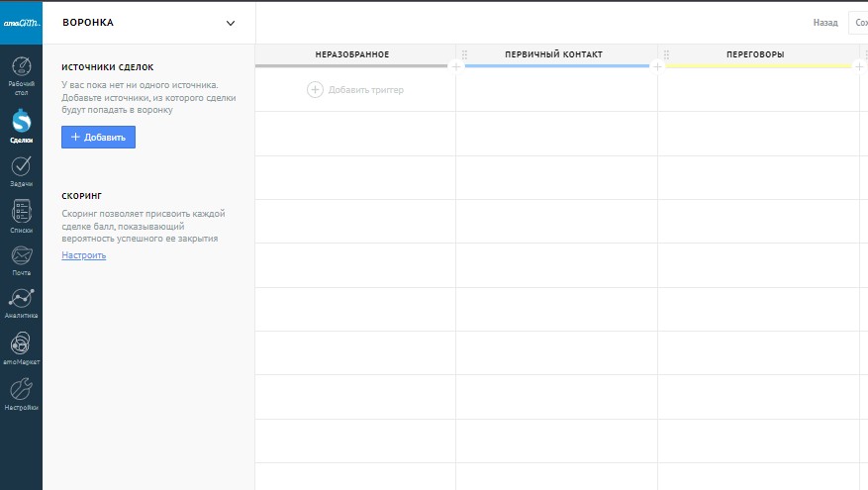
Task: Open Рабочий стол from the sidebar
Action: pyautogui.click(x=21, y=75)
